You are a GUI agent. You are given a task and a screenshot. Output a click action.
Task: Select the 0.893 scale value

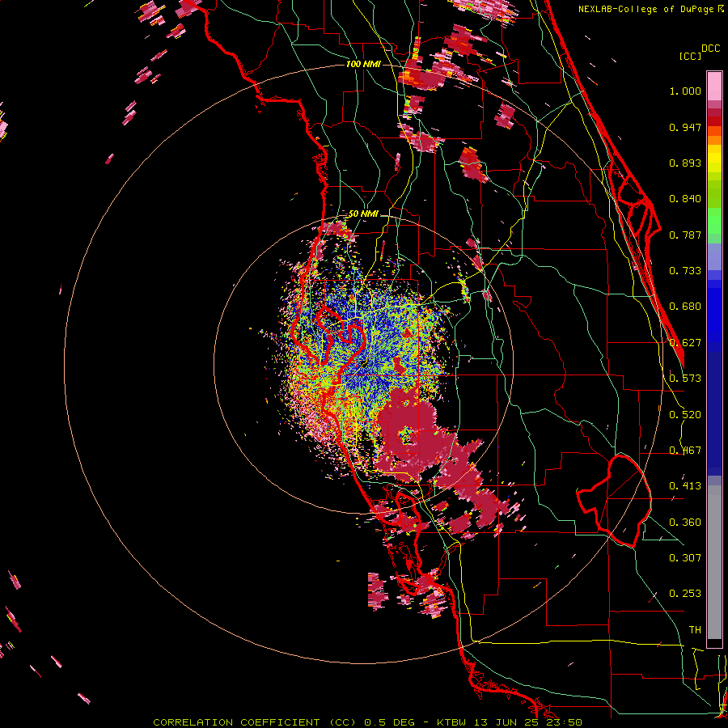coord(685,163)
